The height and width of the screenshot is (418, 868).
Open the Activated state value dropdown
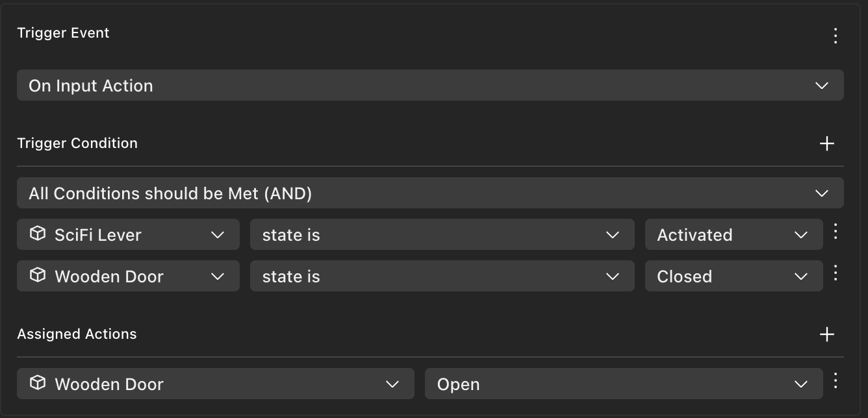733,234
